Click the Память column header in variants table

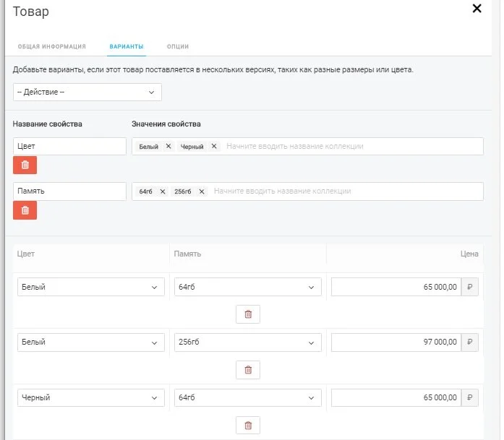point(187,254)
